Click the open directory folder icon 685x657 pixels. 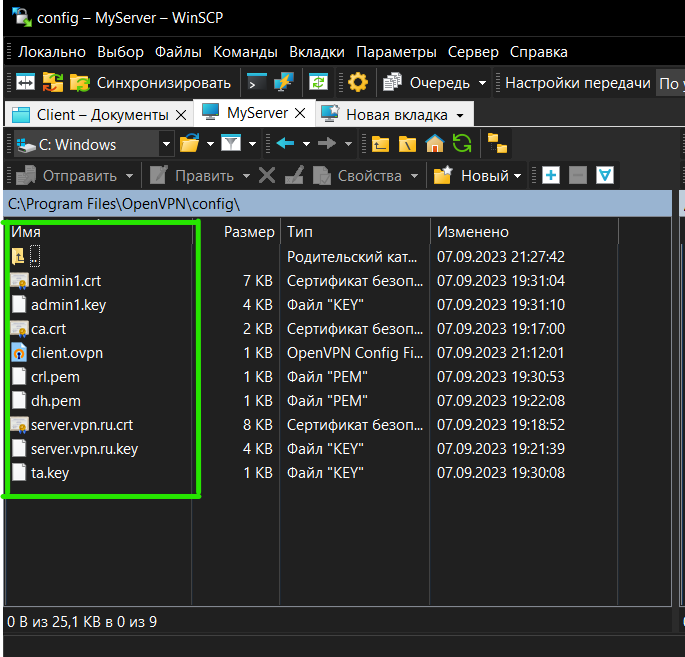click(190, 144)
